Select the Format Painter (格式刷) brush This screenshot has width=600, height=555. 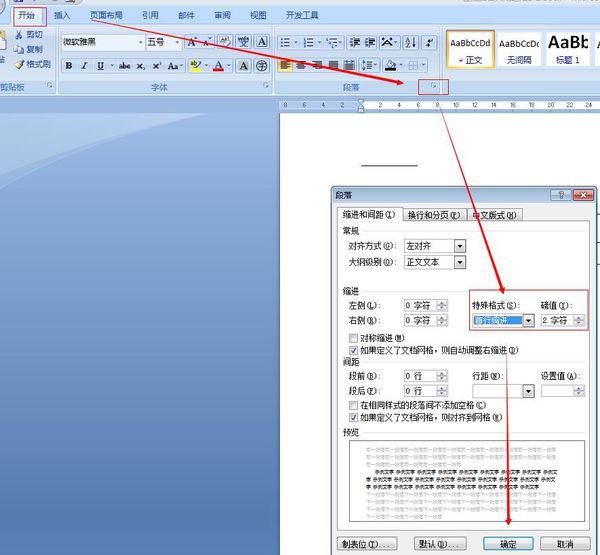click(x=19, y=64)
